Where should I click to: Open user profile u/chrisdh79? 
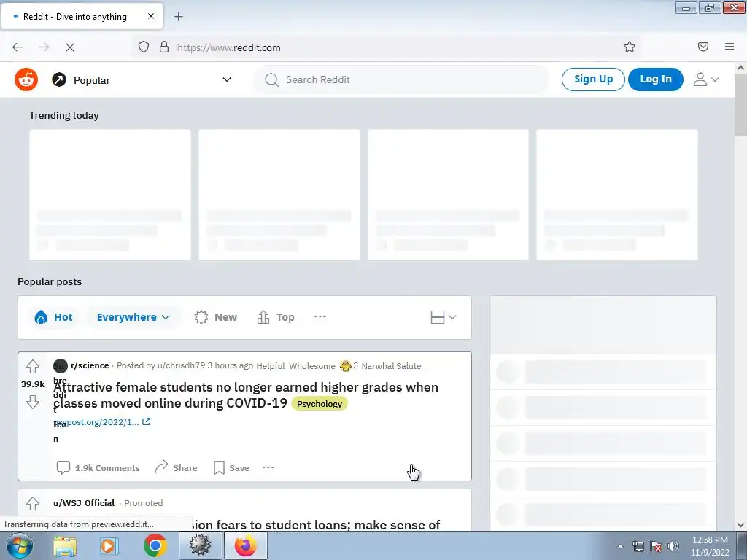181,365
